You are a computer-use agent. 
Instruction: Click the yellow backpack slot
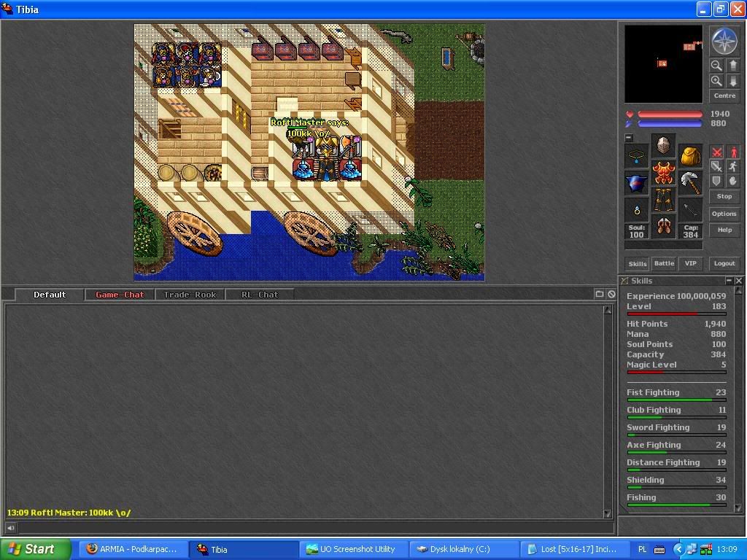pos(690,155)
